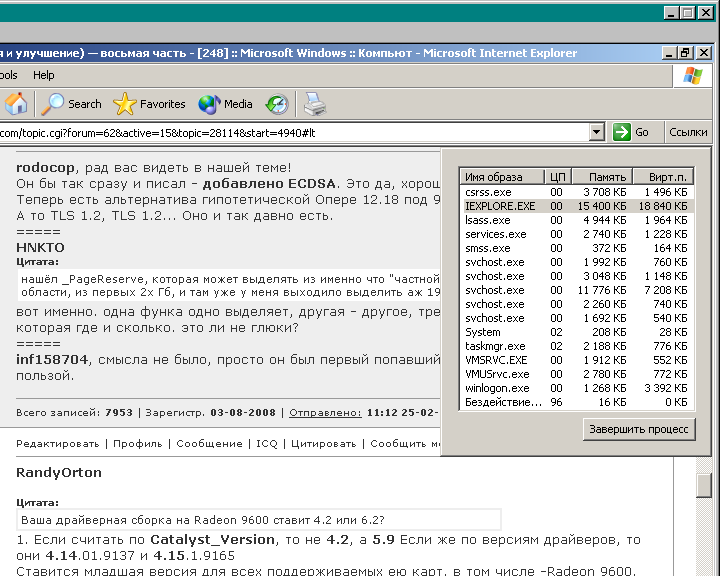Image resolution: width=720 pixels, height=576 pixels.
Task: Click the ICQ link
Action: click(x=267, y=444)
